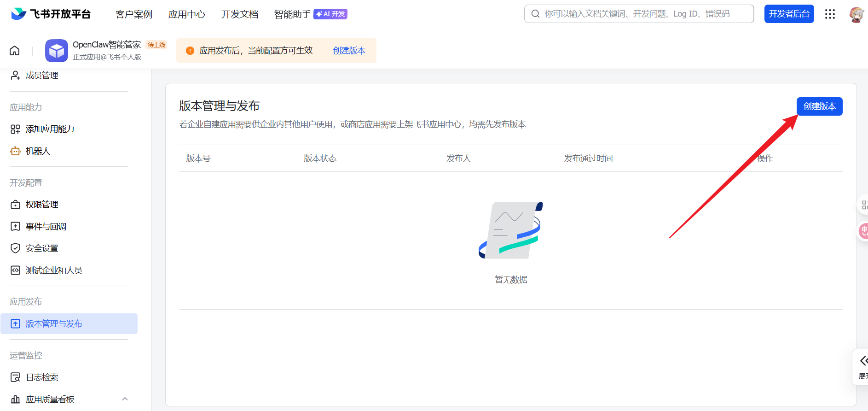Click the 版本号 column header
Viewport: 868px width, 411px height.
click(x=198, y=159)
